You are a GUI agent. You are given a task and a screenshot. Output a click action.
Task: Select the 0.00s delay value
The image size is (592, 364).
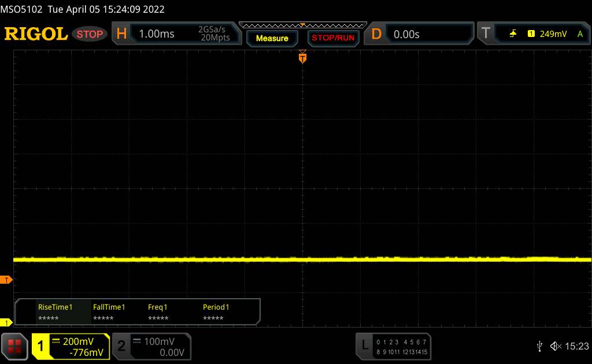click(406, 34)
